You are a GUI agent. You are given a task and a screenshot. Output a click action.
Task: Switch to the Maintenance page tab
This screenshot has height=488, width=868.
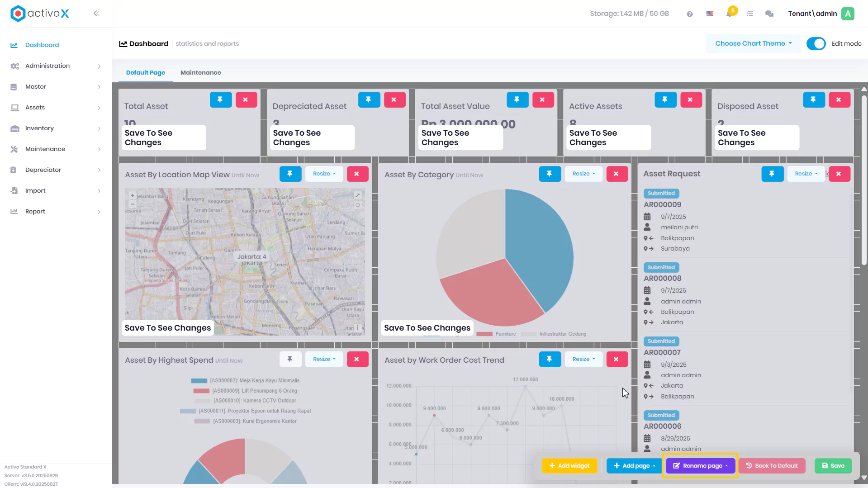[200, 72]
